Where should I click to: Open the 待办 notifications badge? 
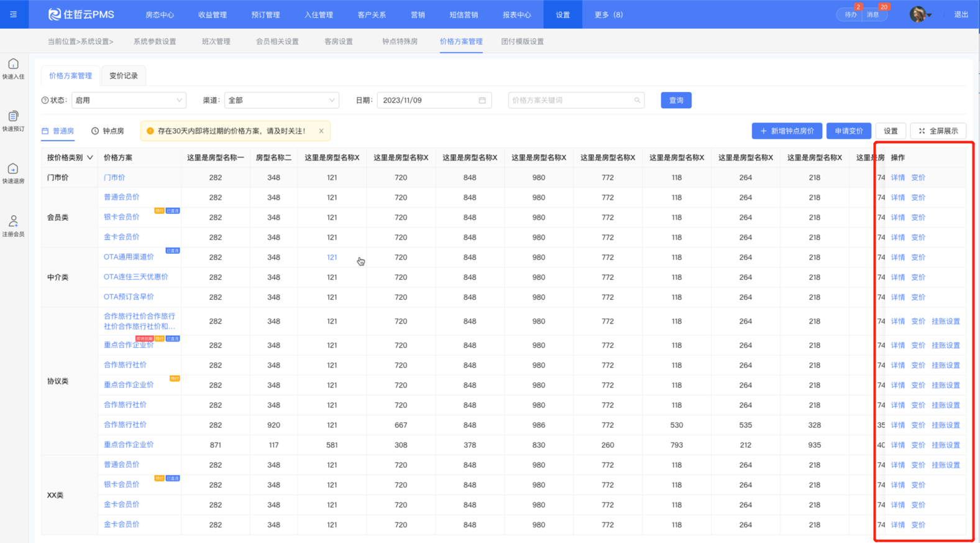[x=851, y=14]
